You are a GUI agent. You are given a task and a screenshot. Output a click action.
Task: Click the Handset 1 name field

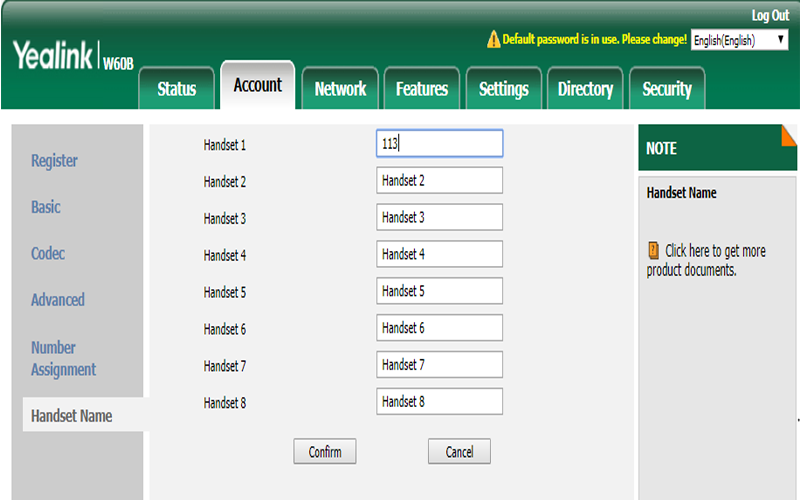tap(439, 144)
